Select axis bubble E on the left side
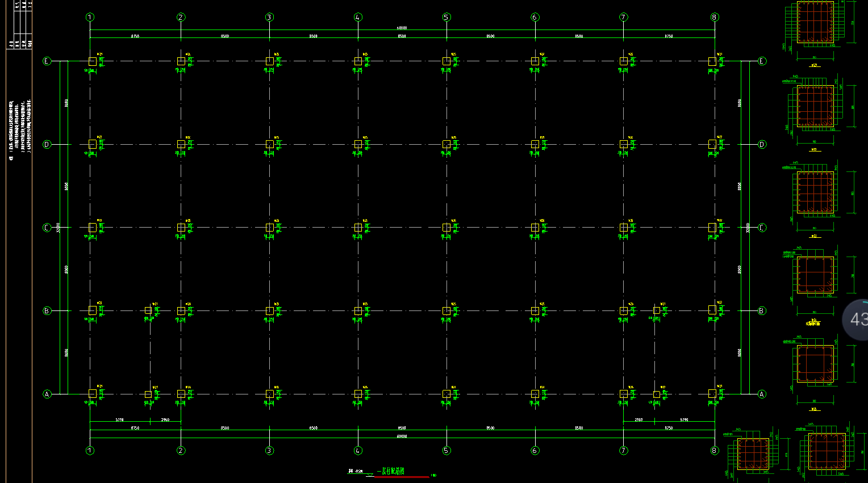This screenshot has width=868, height=483. [47, 61]
